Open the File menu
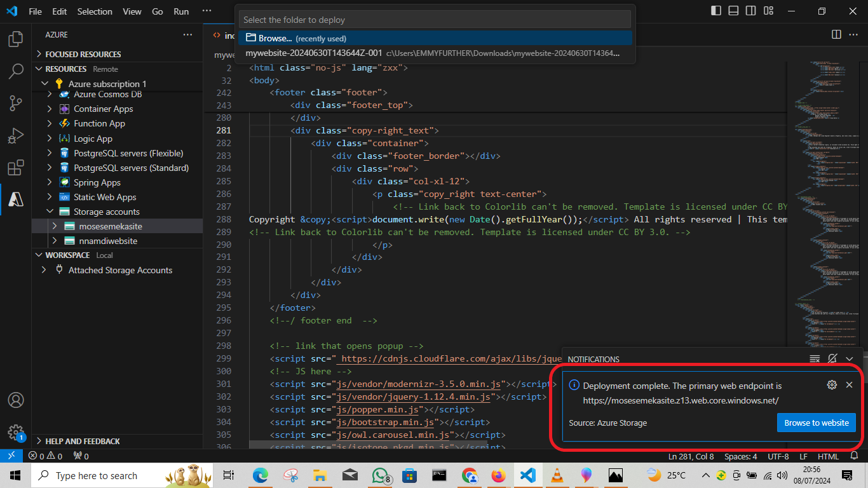Image resolution: width=868 pixels, height=488 pixels. 36,11
